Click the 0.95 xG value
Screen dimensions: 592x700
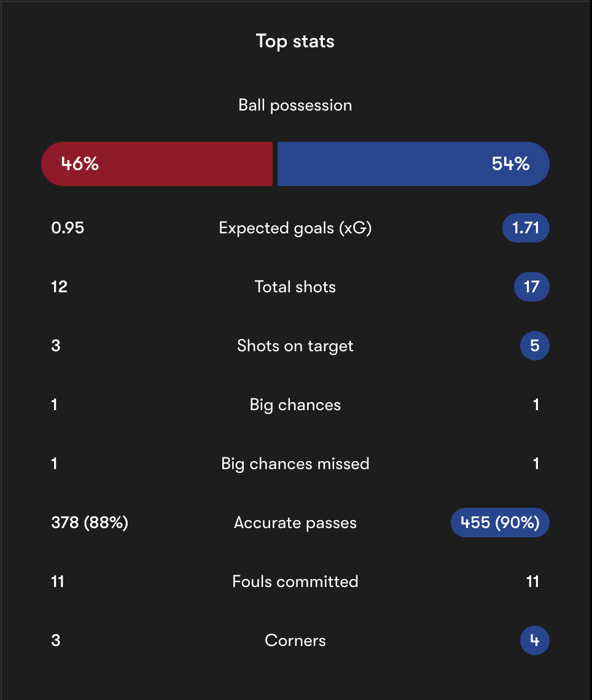coord(68,228)
